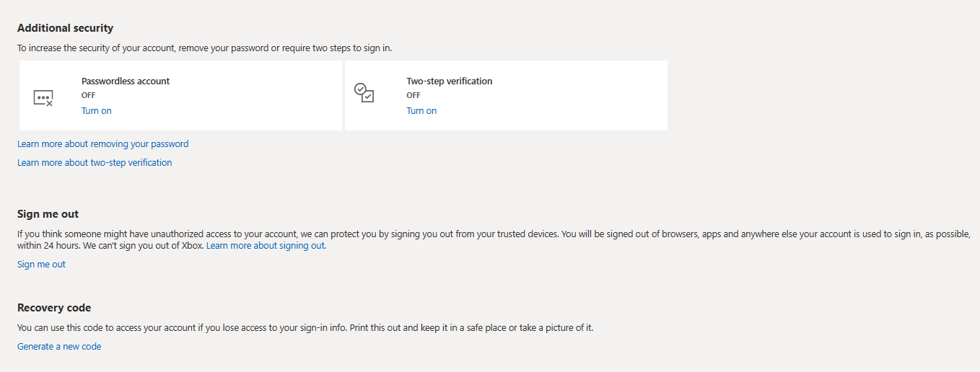The image size is (980, 372).
Task: Click the recovery code description sentence
Action: 305,328
